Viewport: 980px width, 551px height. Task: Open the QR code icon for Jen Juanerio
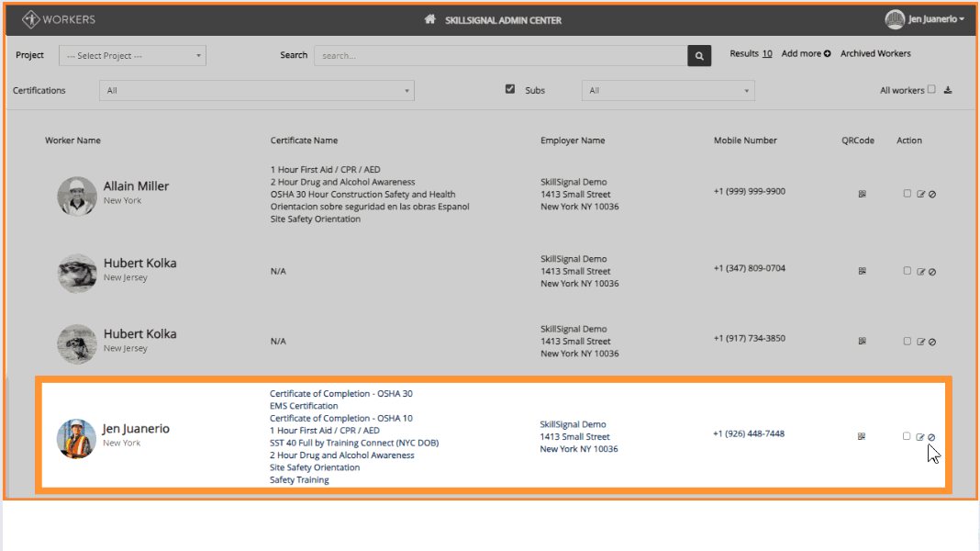[x=862, y=436]
